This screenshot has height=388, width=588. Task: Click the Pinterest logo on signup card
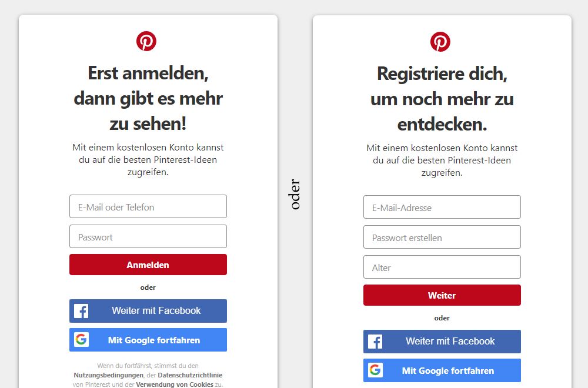440,42
